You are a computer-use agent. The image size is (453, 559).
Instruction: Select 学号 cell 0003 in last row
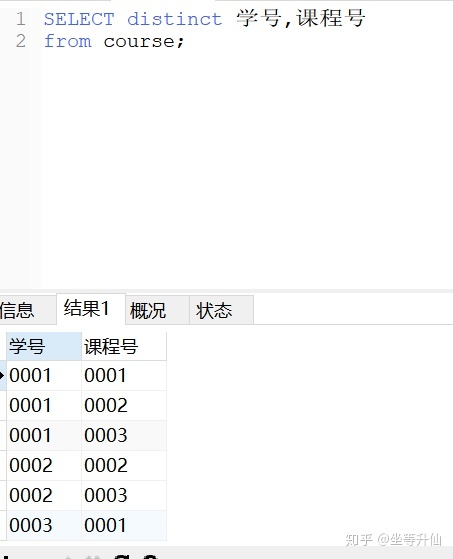(44, 525)
